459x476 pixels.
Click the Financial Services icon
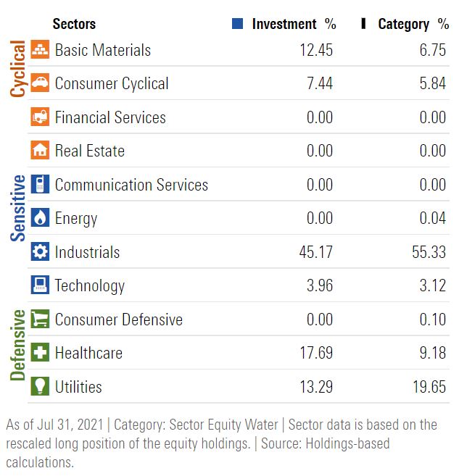coord(40,117)
